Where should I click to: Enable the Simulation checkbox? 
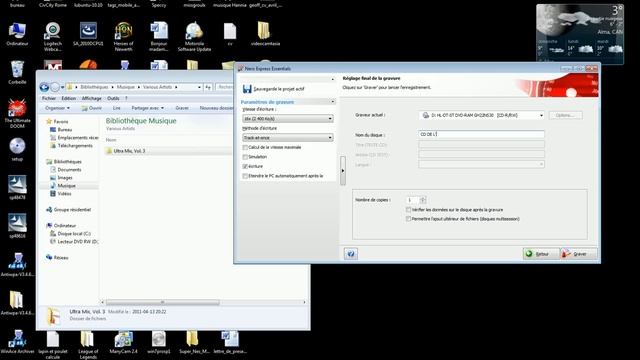coord(245,157)
